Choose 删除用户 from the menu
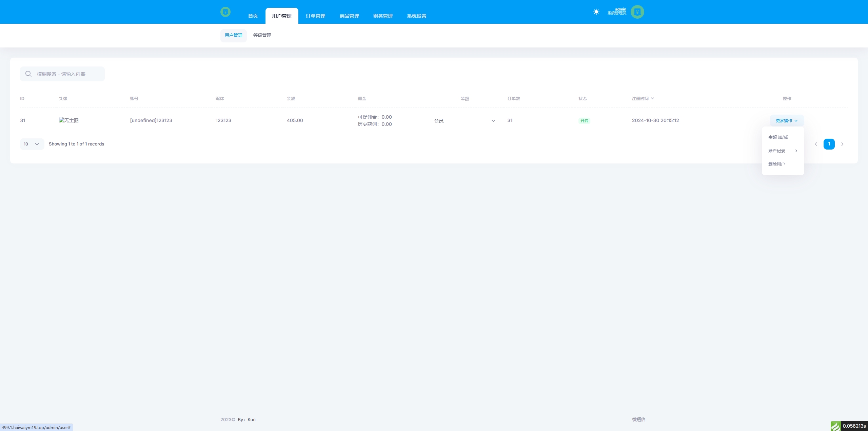 [x=776, y=164]
